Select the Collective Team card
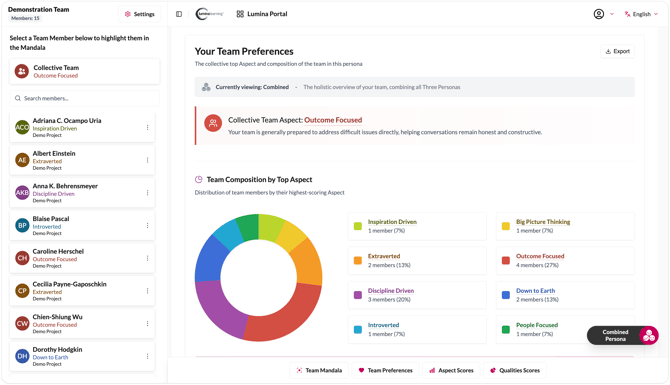 pos(85,71)
